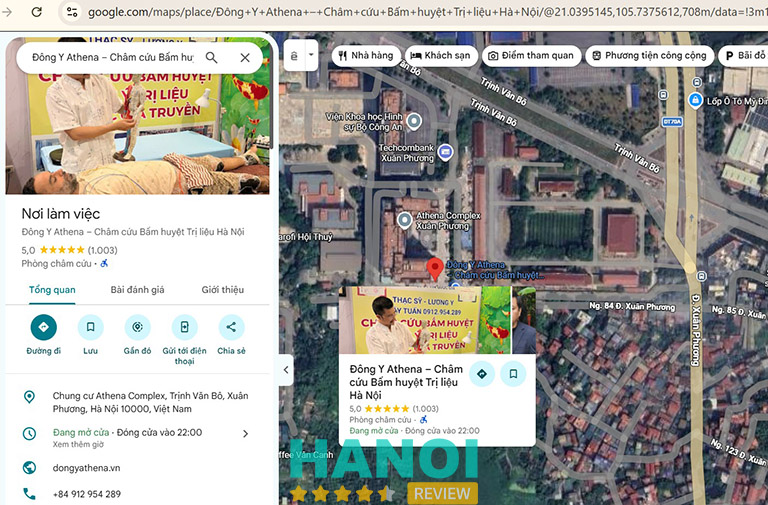Click DT70A road shield on map
768x505 pixels.
click(x=672, y=121)
